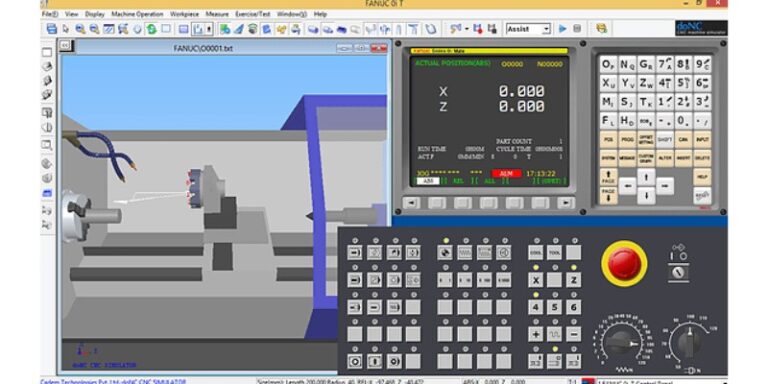Click the CAN key

(x=683, y=140)
